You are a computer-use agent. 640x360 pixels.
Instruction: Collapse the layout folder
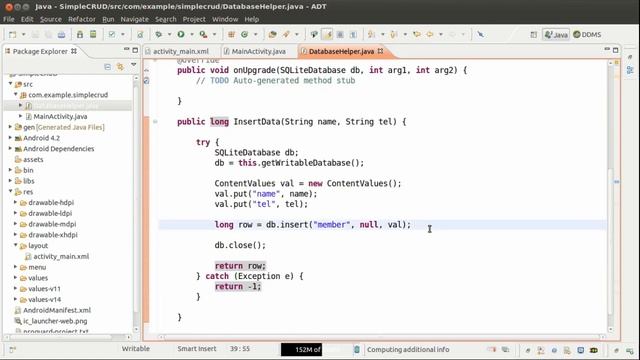point(16,245)
